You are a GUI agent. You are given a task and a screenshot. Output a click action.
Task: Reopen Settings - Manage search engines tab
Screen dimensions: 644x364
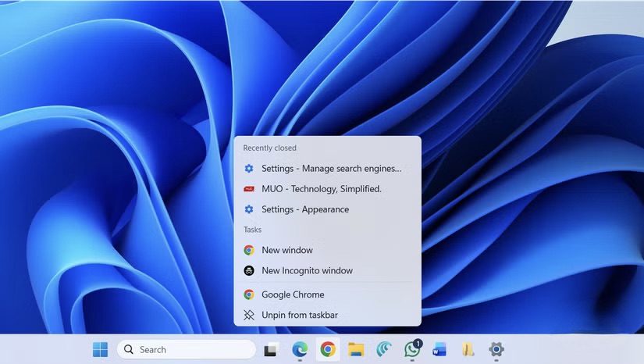tap(327, 169)
